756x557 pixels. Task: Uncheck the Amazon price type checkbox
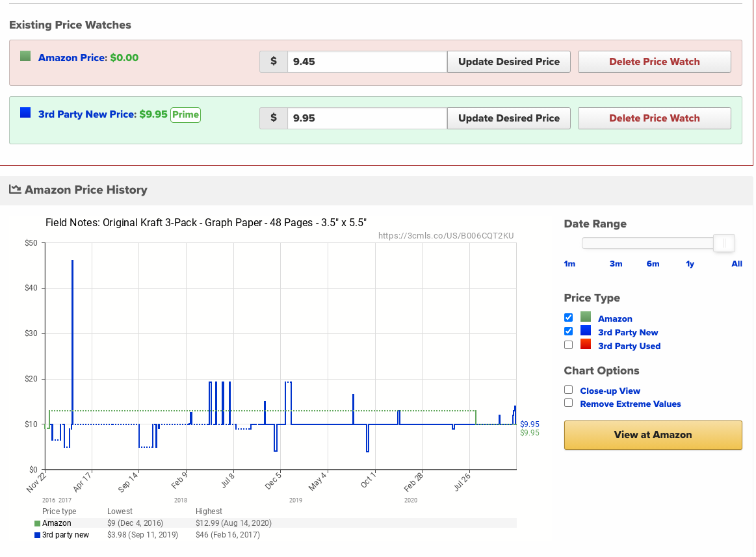(x=568, y=317)
